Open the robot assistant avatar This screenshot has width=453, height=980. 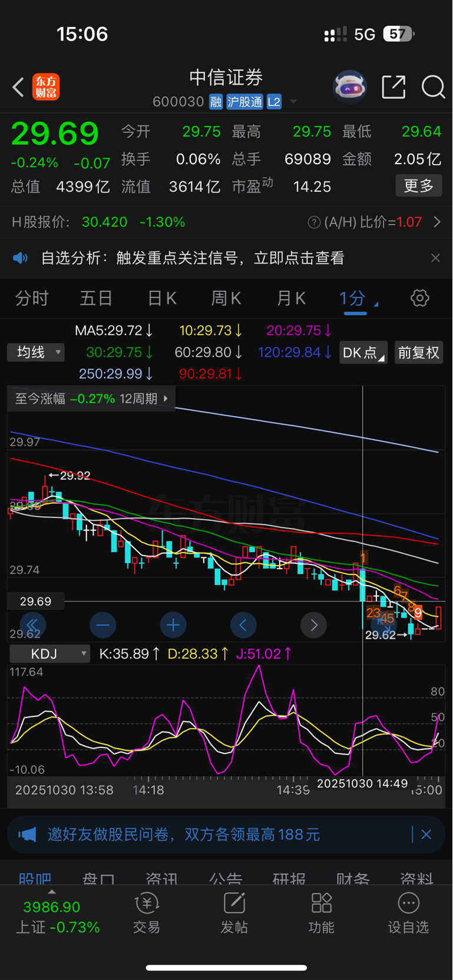pyautogui.click(x=350, y=87)
